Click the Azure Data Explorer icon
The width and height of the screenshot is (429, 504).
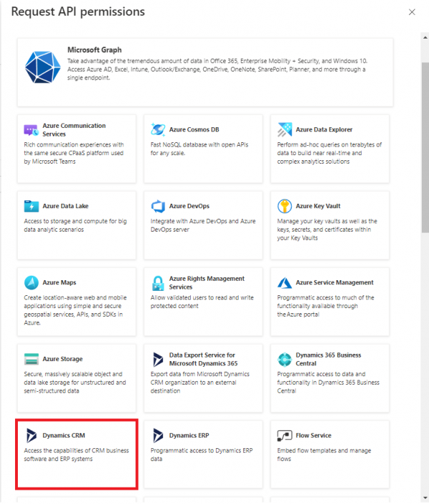pos(285,129)
